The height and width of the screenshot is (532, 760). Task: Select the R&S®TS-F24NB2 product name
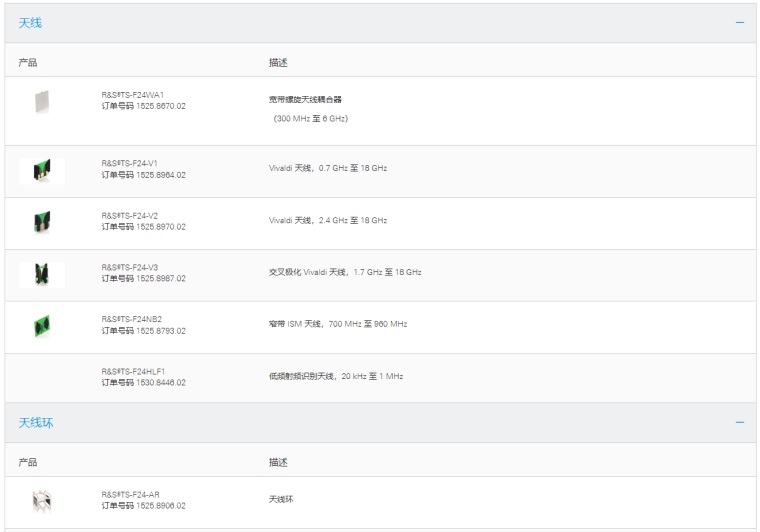pos(129,320)
